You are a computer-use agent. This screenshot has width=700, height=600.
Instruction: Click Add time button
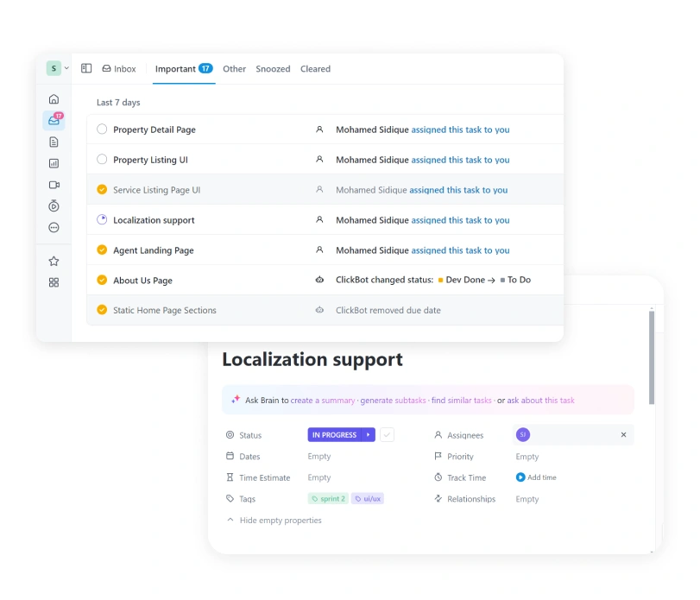coord(536,477)
